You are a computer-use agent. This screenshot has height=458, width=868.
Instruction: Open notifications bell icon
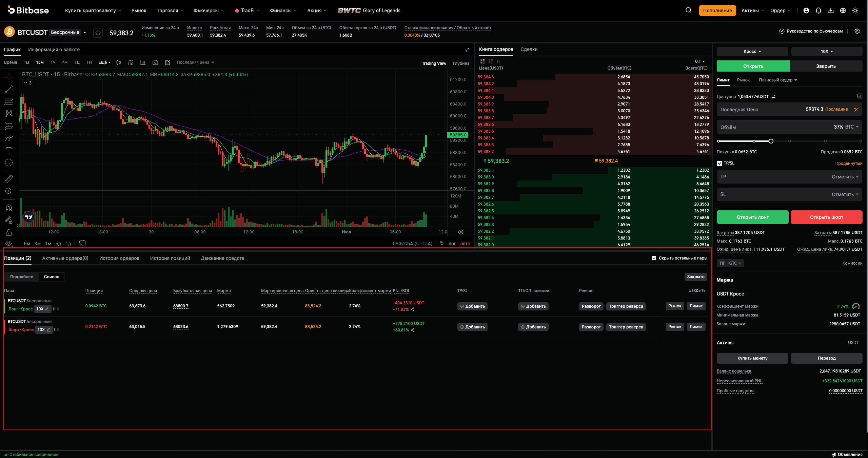[818, 11]
